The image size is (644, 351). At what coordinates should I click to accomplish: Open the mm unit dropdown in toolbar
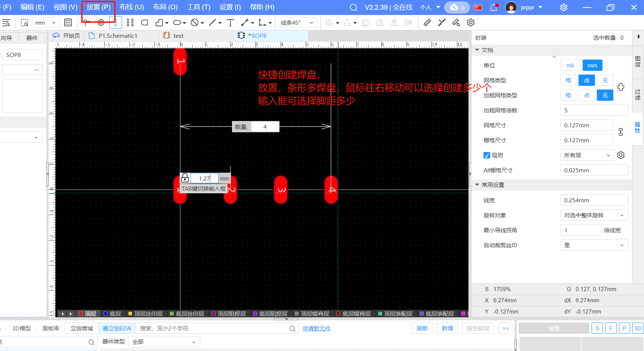pyautogui.click(x=46, y=23)
